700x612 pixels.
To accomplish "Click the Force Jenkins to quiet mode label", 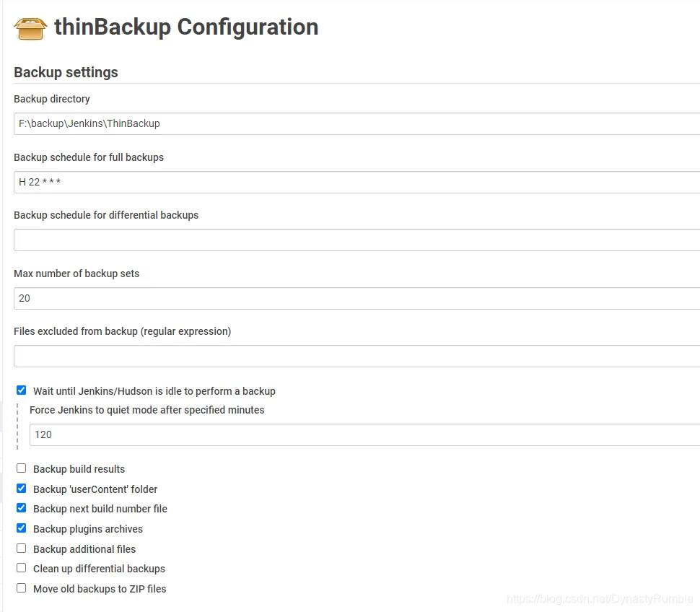I will pos(147,410).
